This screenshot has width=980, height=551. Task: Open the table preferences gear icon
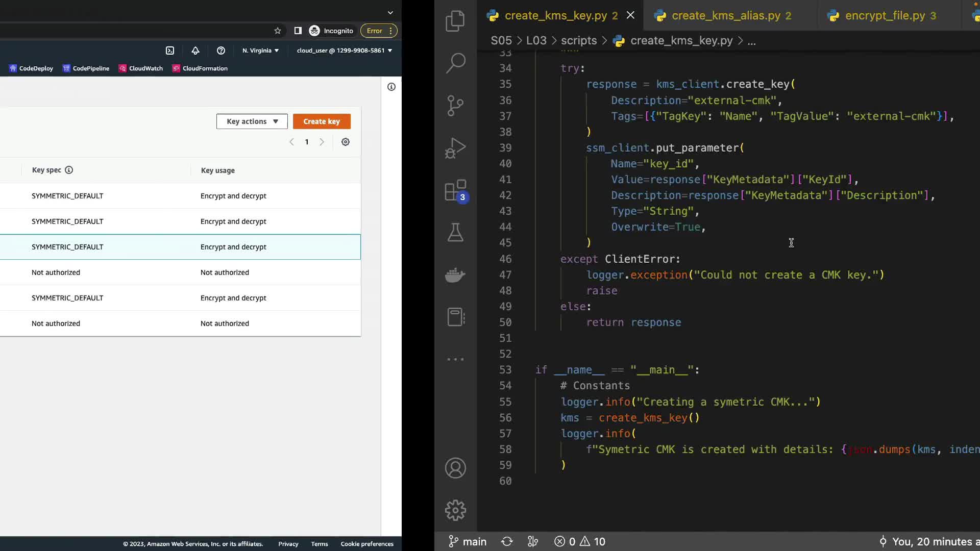coord(346,142)
